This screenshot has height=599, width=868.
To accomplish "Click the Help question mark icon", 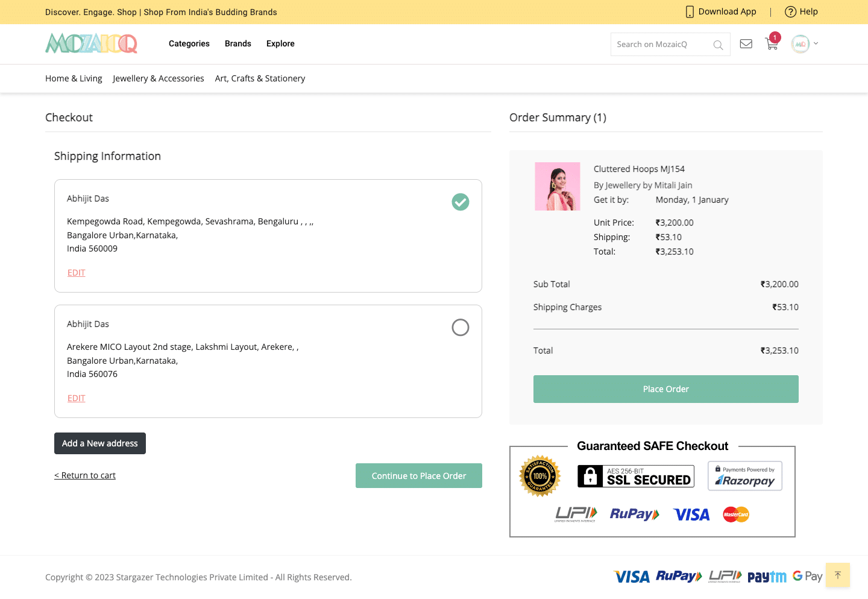I will [x=790, y=12].
